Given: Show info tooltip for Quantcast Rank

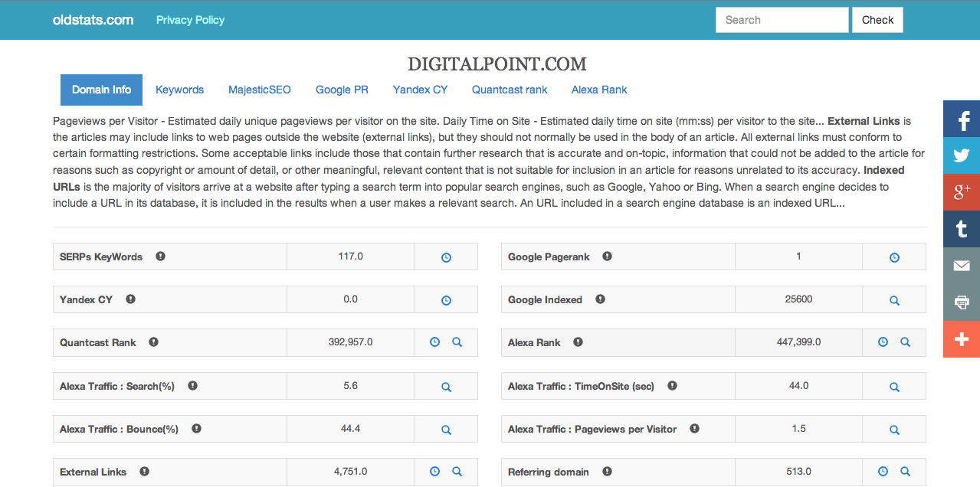Looking at the screenshot, I should pyautogui.click(x=153, y=342).
